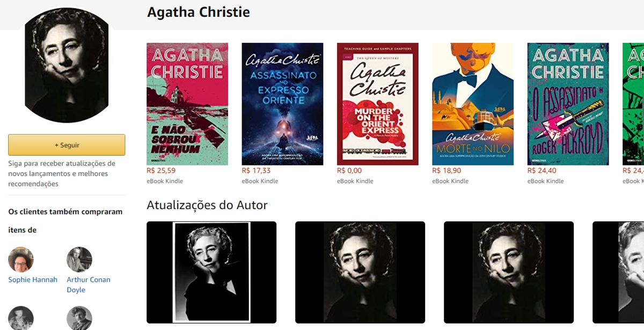Open the Assassinato no Expresso Oriente cover
644x330 pixels.
point(282,104)
